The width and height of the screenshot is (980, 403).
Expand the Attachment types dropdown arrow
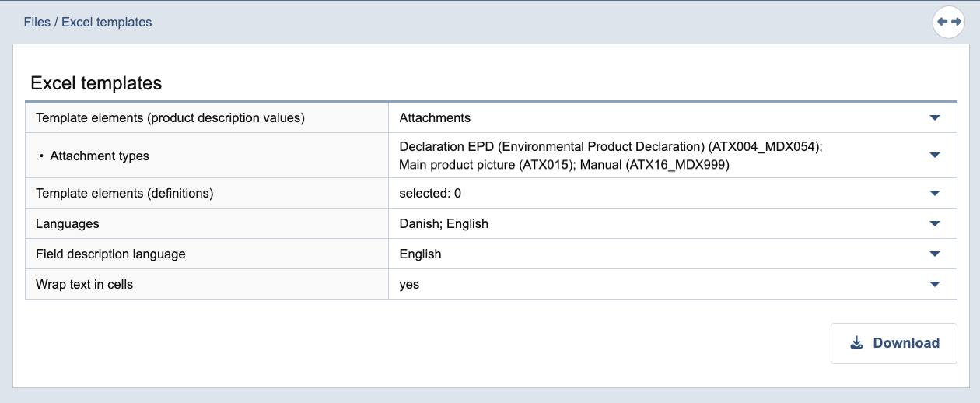point(935,156)
